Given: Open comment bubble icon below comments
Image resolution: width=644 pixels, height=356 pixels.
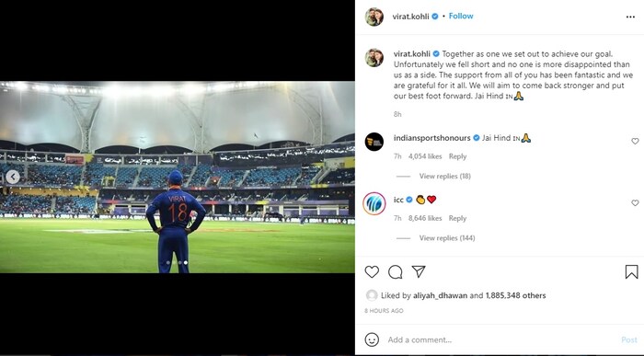Looking at the screenshot, I should (395, 271).
